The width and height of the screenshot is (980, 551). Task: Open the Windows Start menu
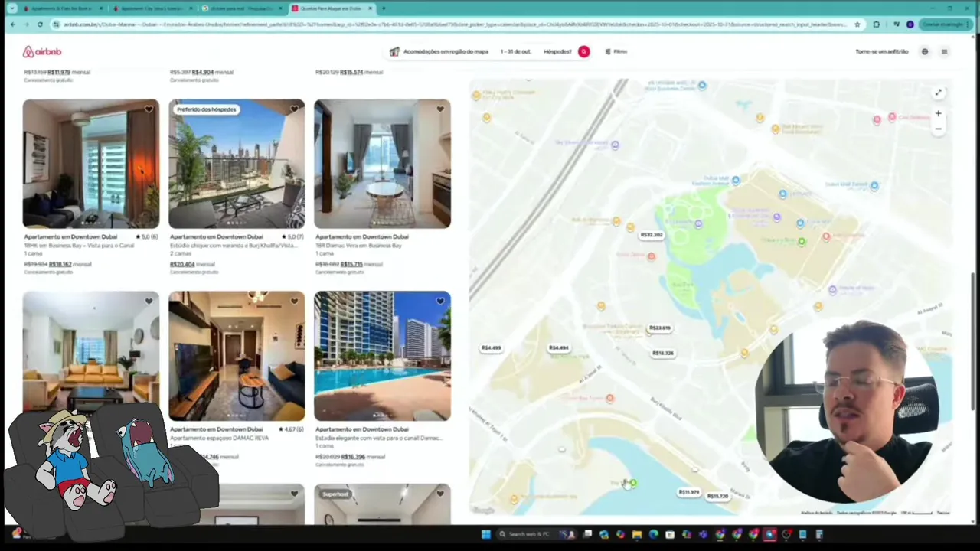[485, 534]
